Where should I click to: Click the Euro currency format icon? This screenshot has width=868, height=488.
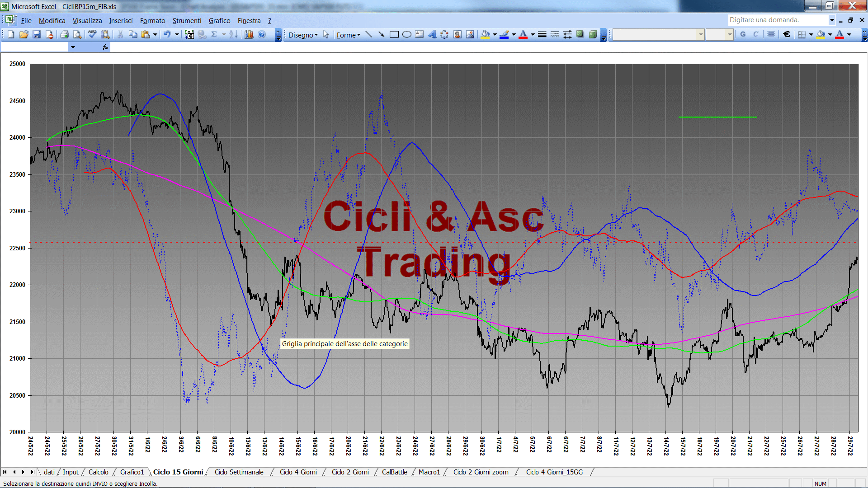click(x=787, y=34)
